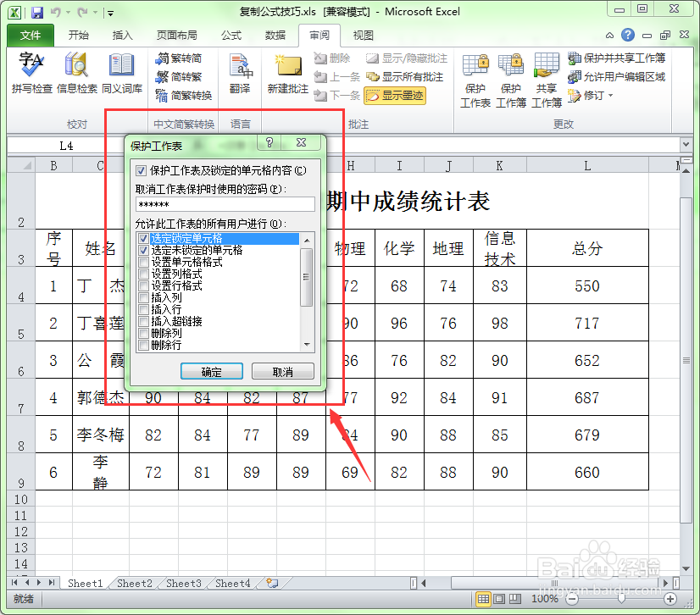Check the 删除行 permission
Viewport: 700px width, 615px height.
(143, 345)
